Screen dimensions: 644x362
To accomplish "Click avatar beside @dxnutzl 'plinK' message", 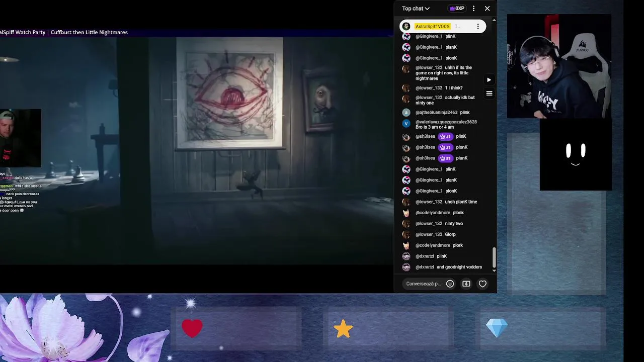I will pos(406,256).
